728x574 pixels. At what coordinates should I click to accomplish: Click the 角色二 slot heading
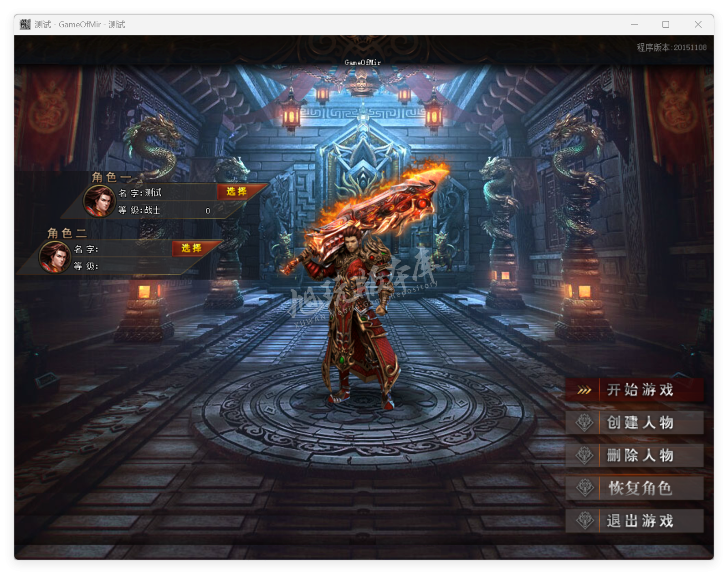[67, 233]
